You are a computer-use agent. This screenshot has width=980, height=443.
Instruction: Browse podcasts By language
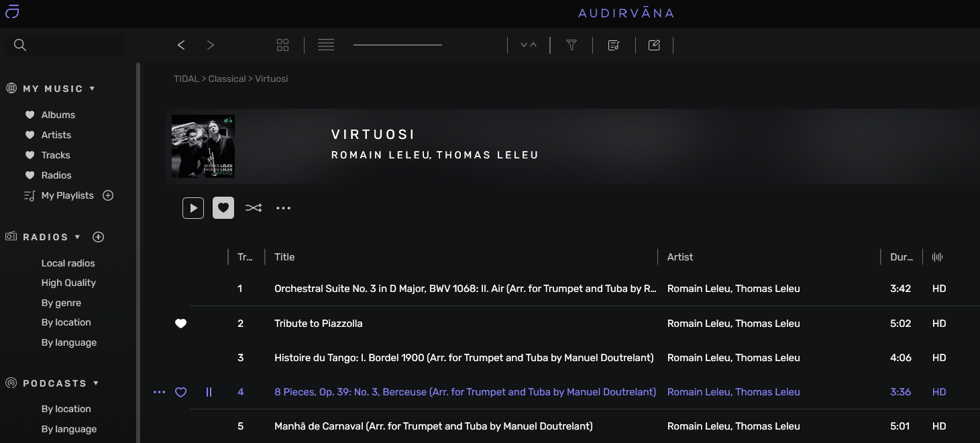click(x=69, y=429)
